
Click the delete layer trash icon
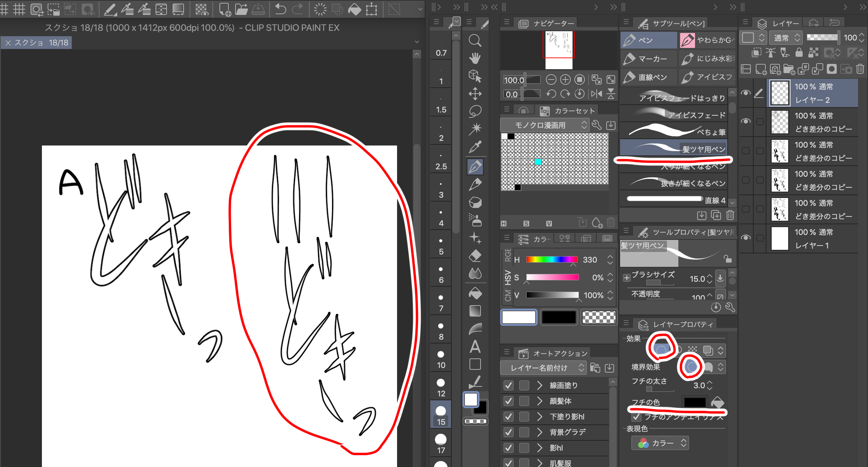(x=860, y=69)
